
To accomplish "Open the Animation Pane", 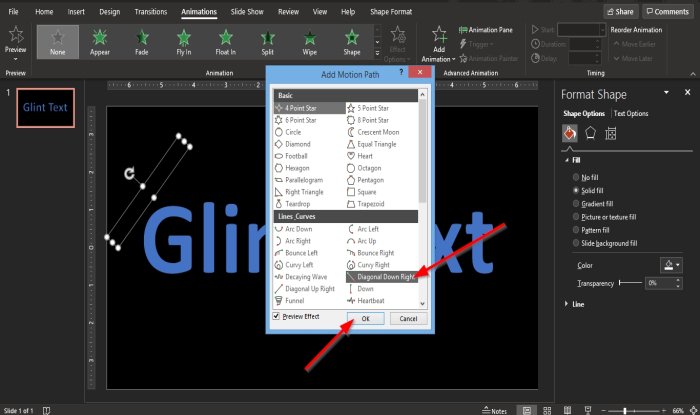I will (486, 30).
